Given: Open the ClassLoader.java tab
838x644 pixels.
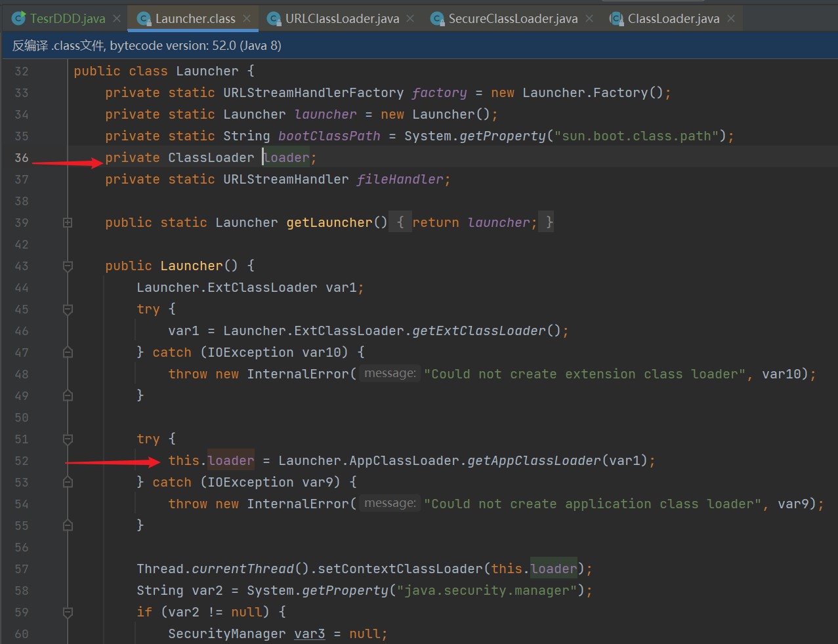Looking at the screenshot, I should (673, 18).
